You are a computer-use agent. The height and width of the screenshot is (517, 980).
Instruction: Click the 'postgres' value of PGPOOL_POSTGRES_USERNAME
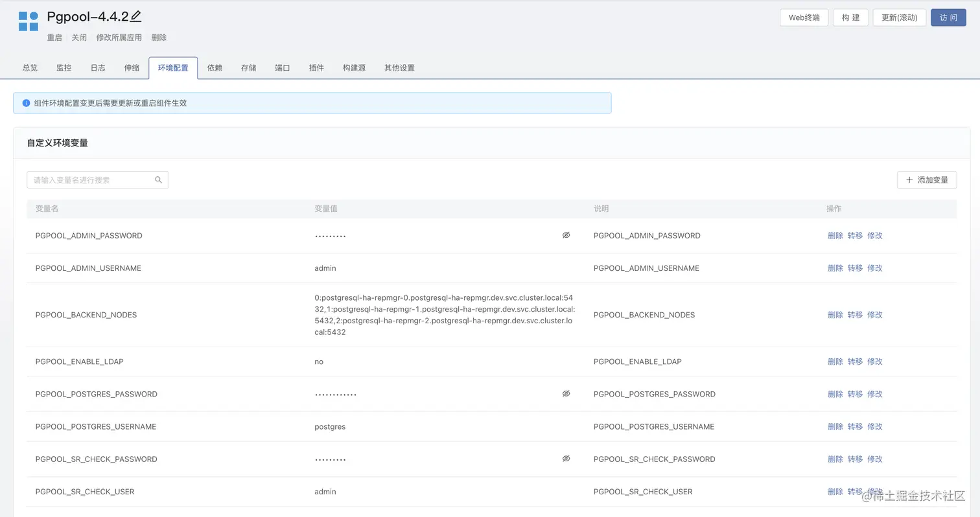pyautogui.click(x=330, y=426)
